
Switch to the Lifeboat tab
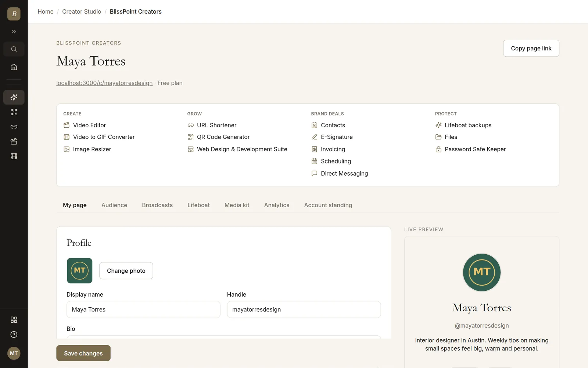198,205
